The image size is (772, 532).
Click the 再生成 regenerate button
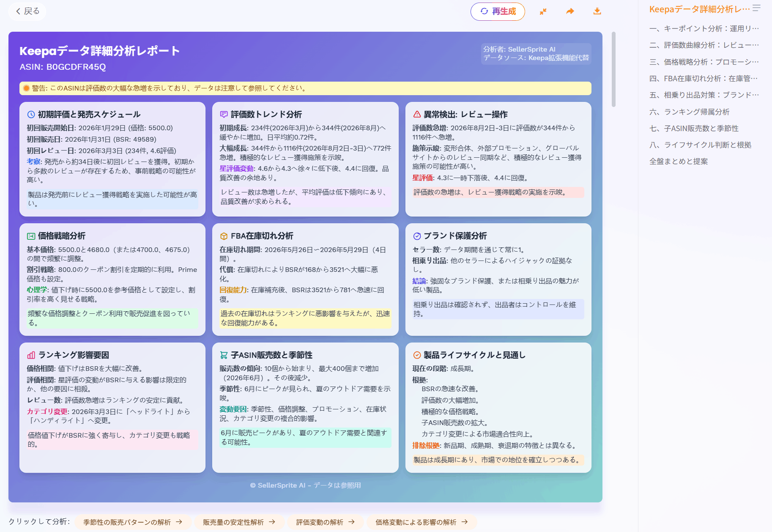coord(498,11)
